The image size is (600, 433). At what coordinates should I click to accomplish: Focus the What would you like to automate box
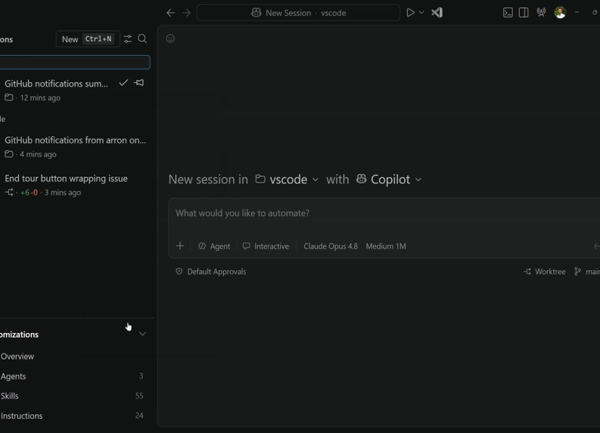(x=383, y=213)
